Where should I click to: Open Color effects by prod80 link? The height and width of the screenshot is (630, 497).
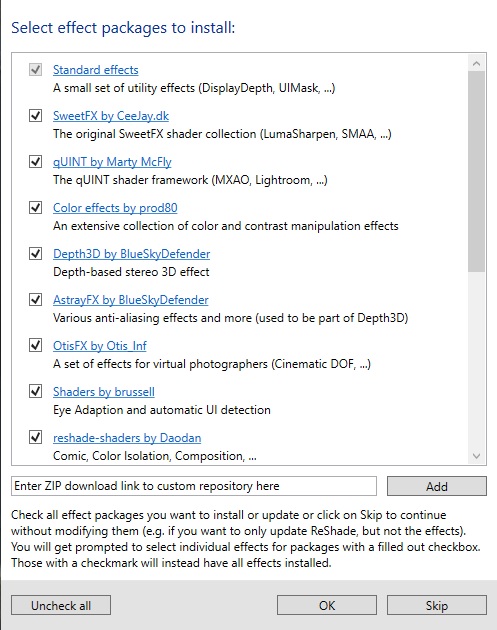[115, 208]
